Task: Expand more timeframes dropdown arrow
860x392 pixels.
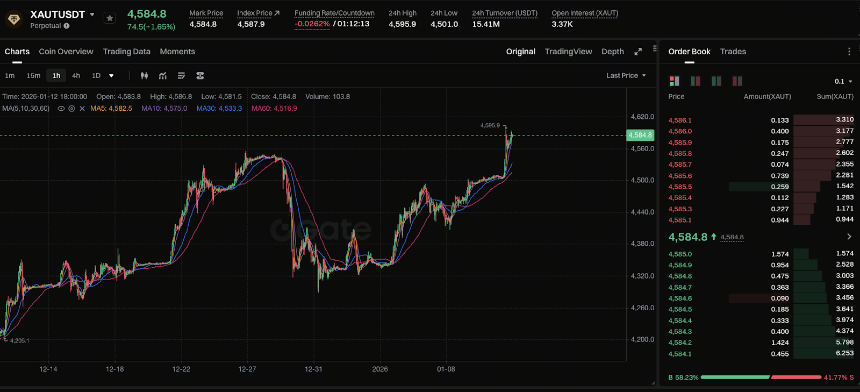Action: coord(111,76)
